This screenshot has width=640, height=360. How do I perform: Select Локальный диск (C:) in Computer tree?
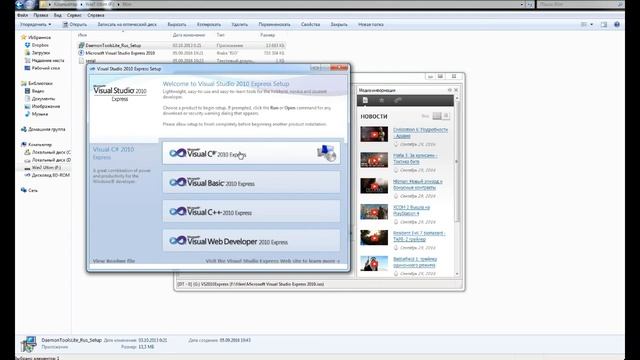click(x=47, y=152)
